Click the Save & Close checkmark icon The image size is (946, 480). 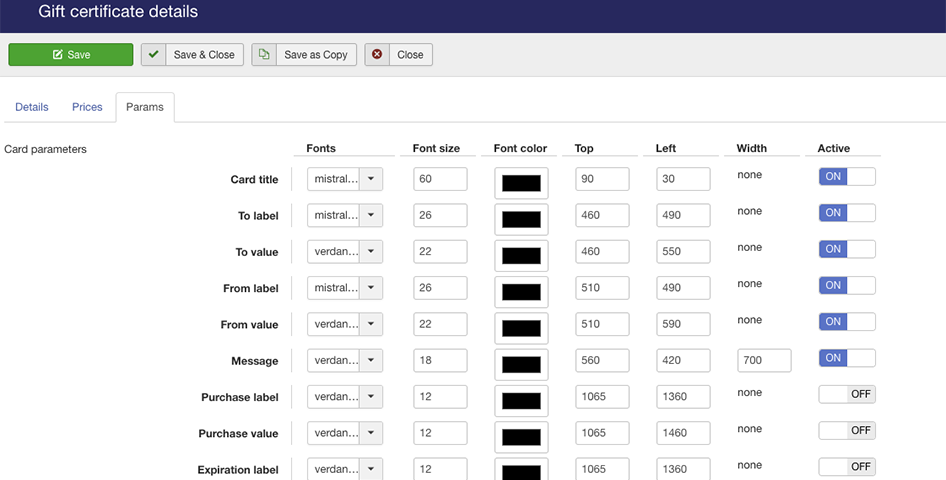(x=153, y=55)
